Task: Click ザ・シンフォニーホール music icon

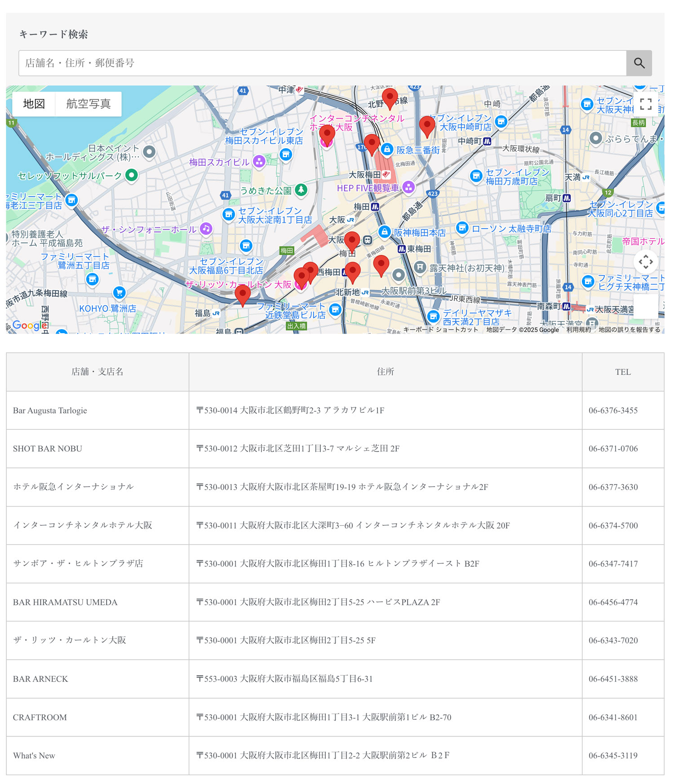Action: point(206,229)
